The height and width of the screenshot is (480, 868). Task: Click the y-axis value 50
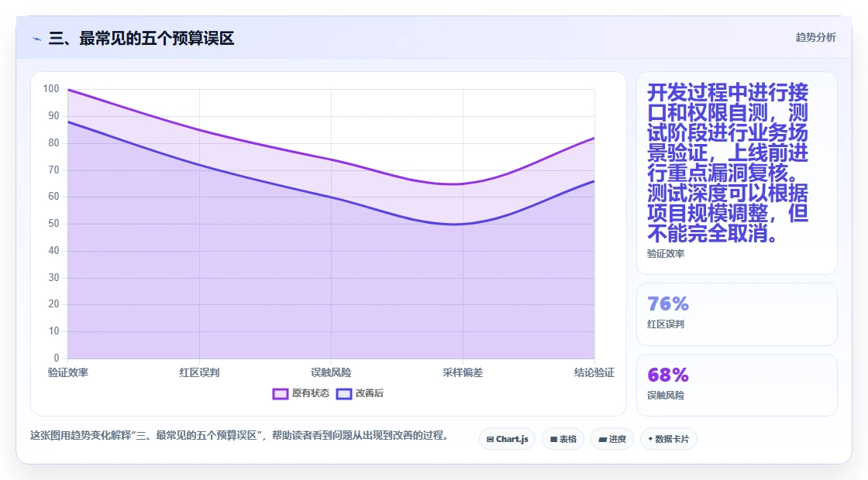coord(53,224)
